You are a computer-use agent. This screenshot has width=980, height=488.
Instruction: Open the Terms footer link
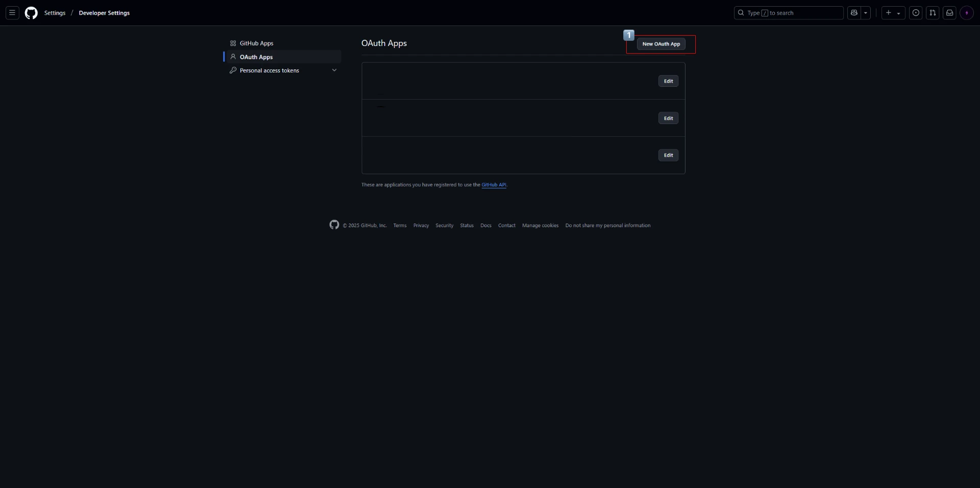pos(400,225)
